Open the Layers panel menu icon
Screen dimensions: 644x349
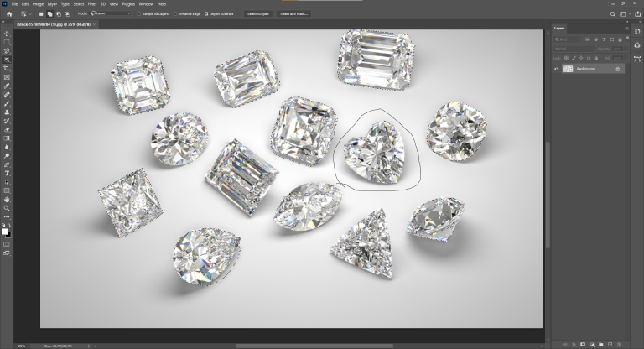[x=626, y=28]
